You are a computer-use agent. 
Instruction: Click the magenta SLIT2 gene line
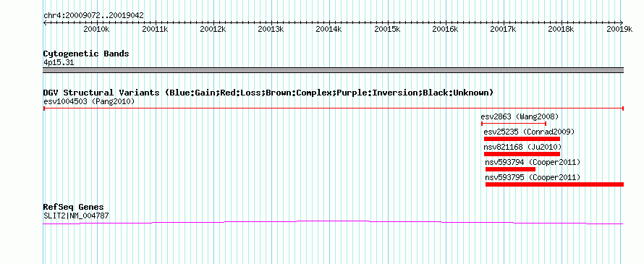coord(333,222)
